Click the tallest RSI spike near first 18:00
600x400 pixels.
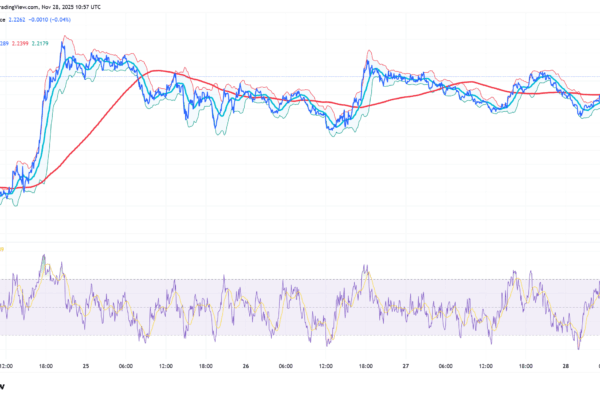(x=43, y=256)
